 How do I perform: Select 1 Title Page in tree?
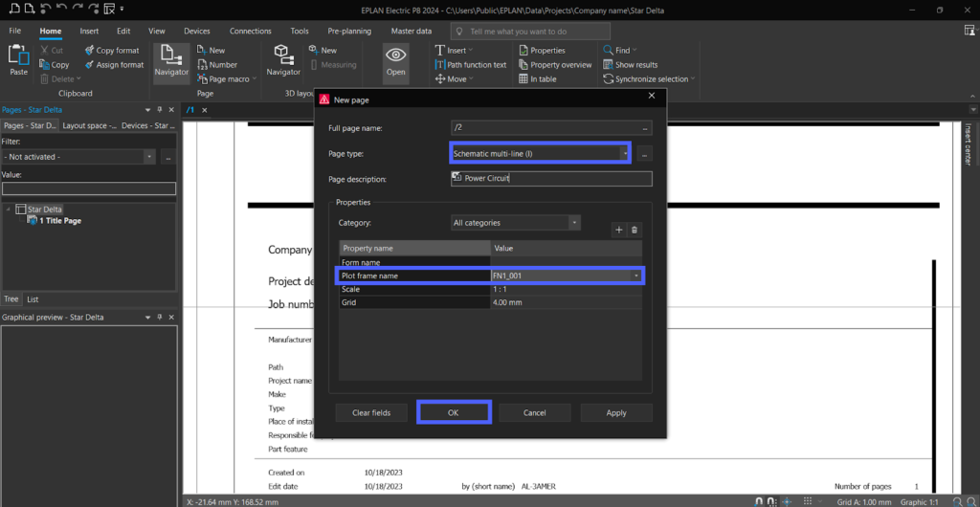click(x=60, y=221)
